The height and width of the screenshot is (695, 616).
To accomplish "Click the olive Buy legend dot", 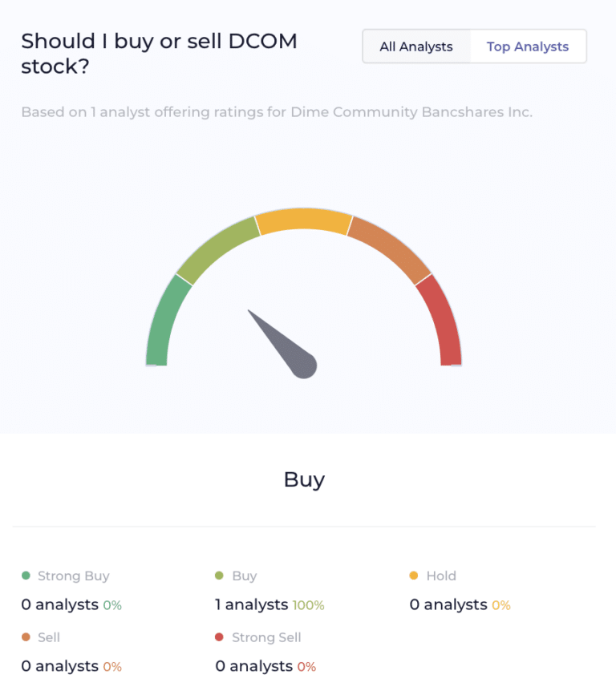I will pos(219,576).
